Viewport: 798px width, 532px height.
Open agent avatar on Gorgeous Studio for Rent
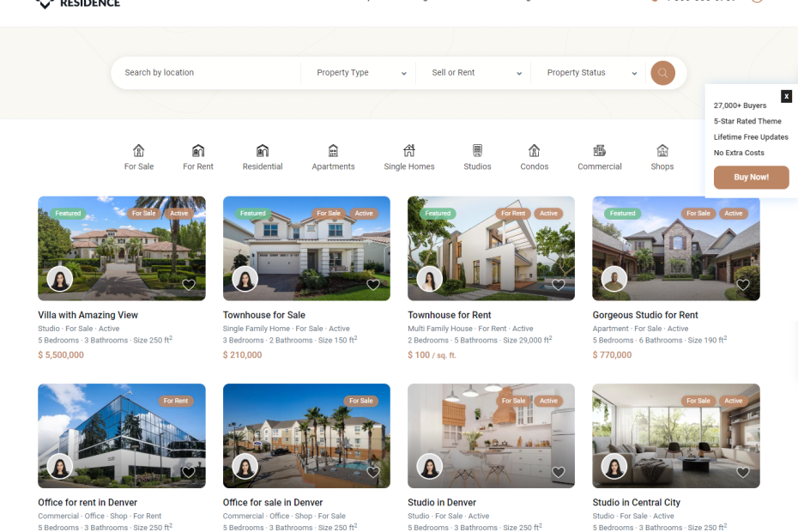(614, 279)
